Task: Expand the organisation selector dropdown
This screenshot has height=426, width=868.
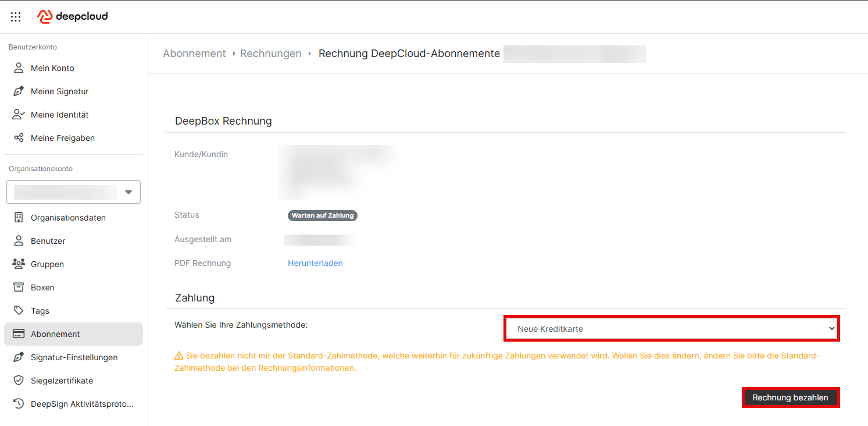Action: 73,192
